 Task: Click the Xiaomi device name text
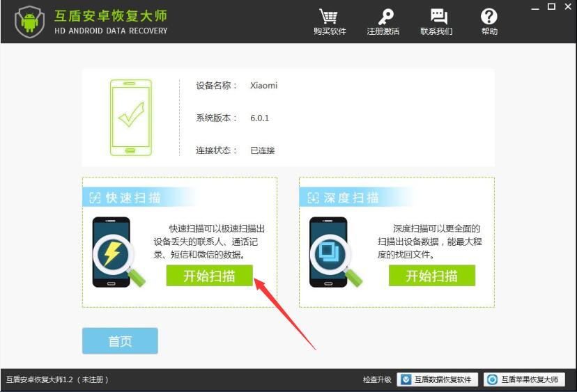coord(264,86)
